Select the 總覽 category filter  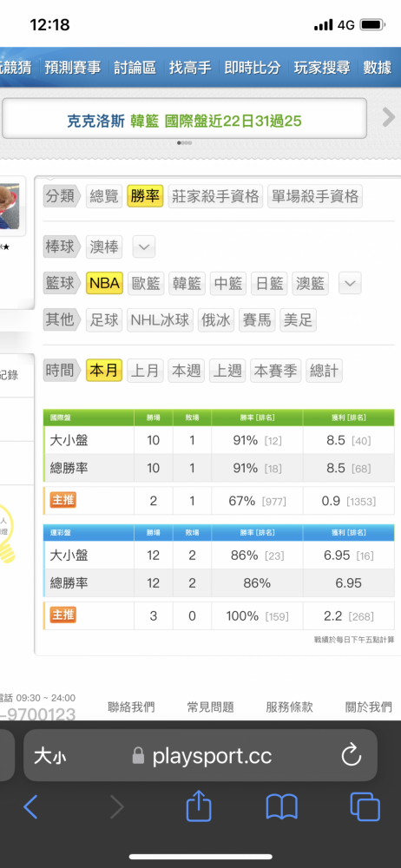(104, 196)
